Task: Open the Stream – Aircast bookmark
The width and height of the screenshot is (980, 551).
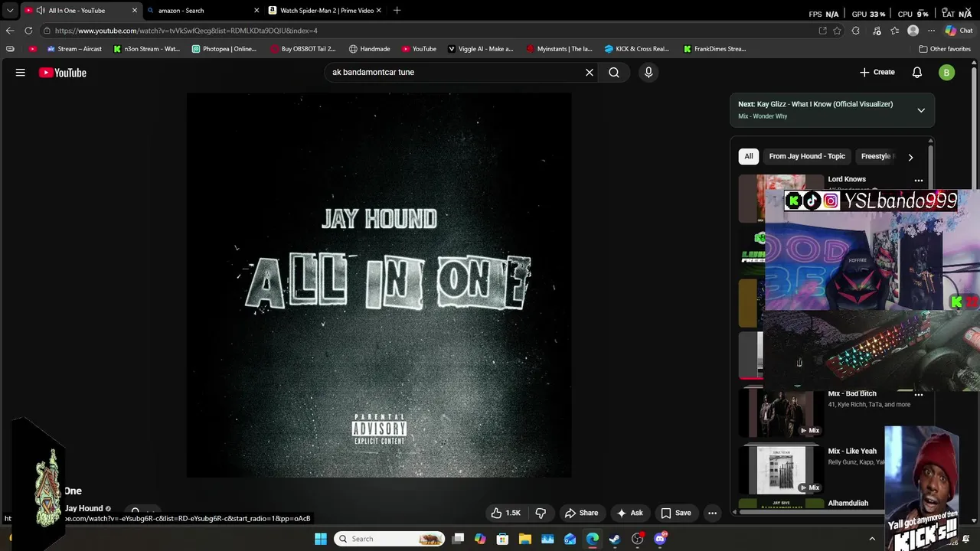Action: coord(74,49)
